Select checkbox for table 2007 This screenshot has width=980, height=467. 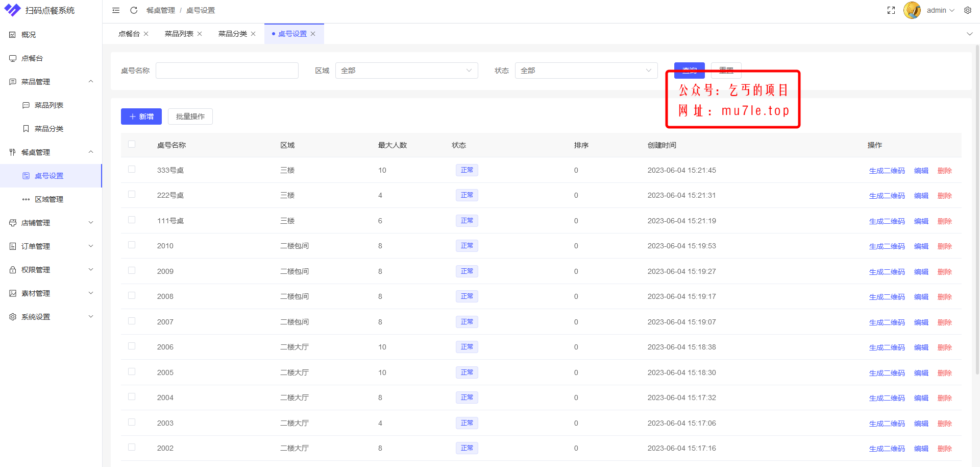pos(132,321)
